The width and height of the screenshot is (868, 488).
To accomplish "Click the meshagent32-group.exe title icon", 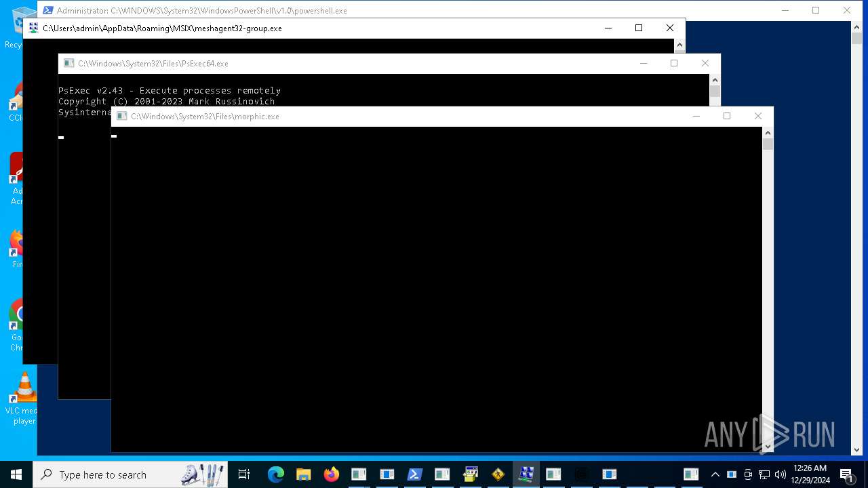I will [x=33, y=28].
